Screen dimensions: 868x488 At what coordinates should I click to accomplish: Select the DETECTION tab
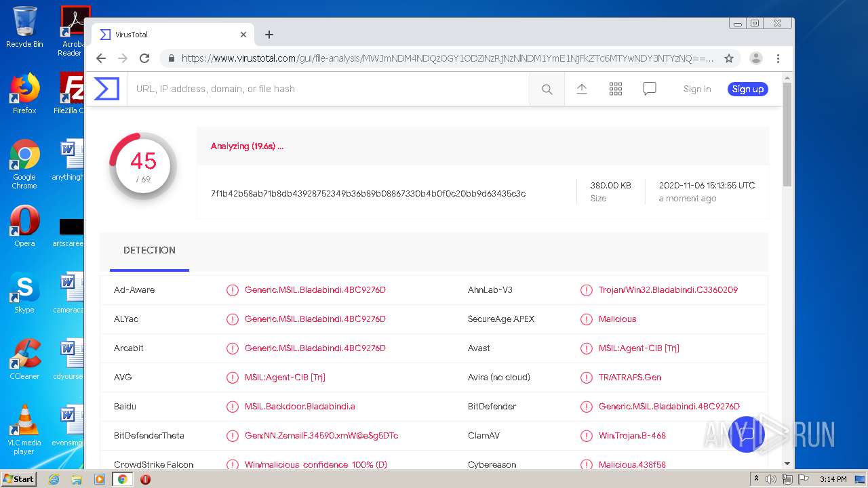149,251
